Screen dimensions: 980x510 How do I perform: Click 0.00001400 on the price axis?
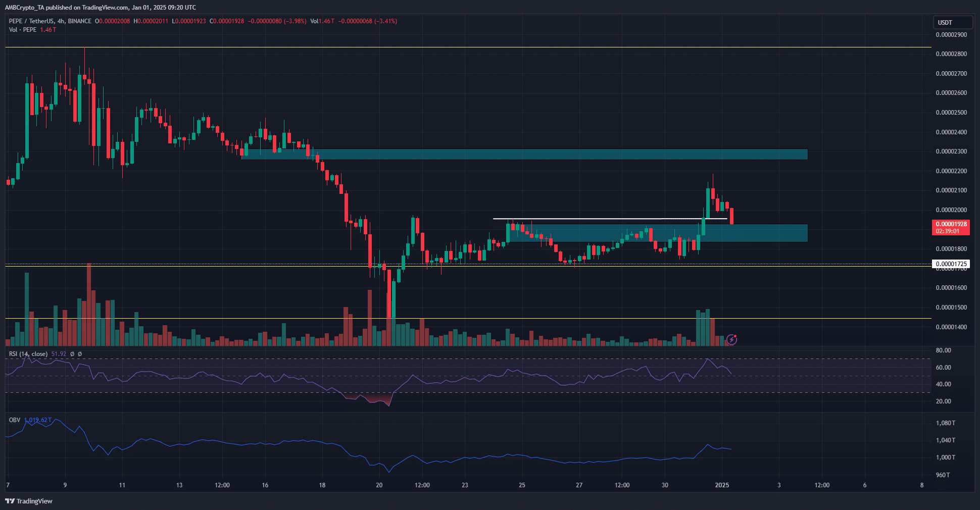click(x=951, y=327)
